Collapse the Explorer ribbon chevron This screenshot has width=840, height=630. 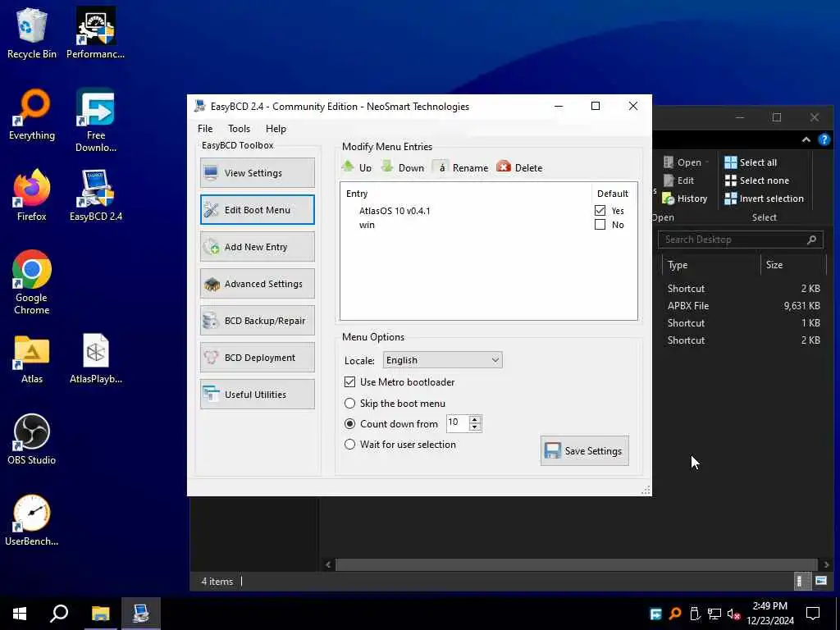(x=806, y=139)
